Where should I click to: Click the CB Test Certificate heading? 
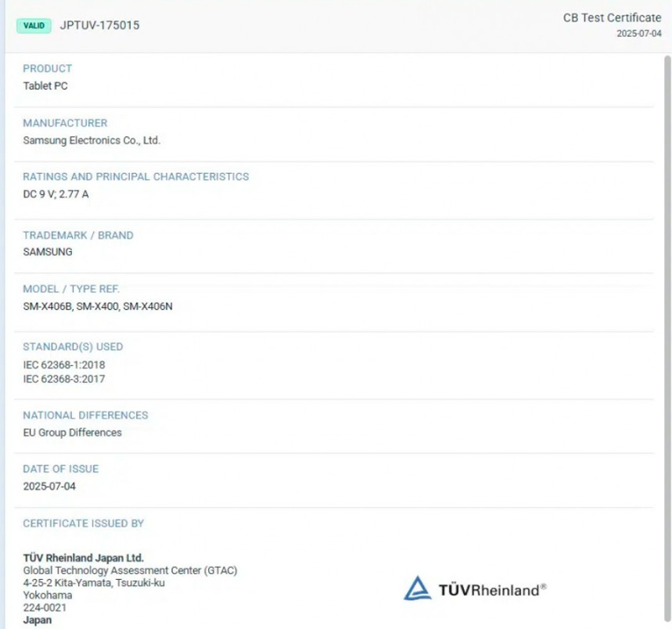pyautogui.click(x=612, y=17)
